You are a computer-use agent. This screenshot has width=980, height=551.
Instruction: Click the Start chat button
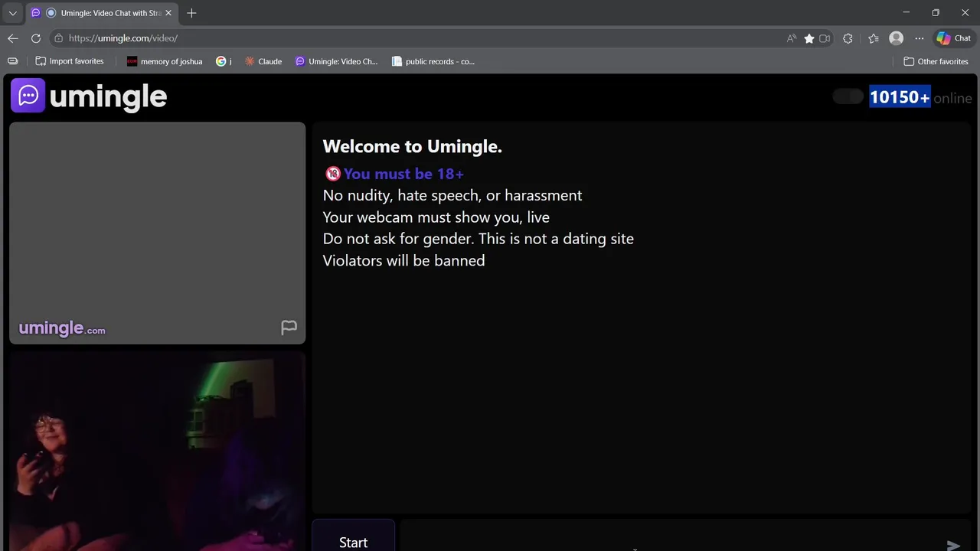(x=353, y=536)
